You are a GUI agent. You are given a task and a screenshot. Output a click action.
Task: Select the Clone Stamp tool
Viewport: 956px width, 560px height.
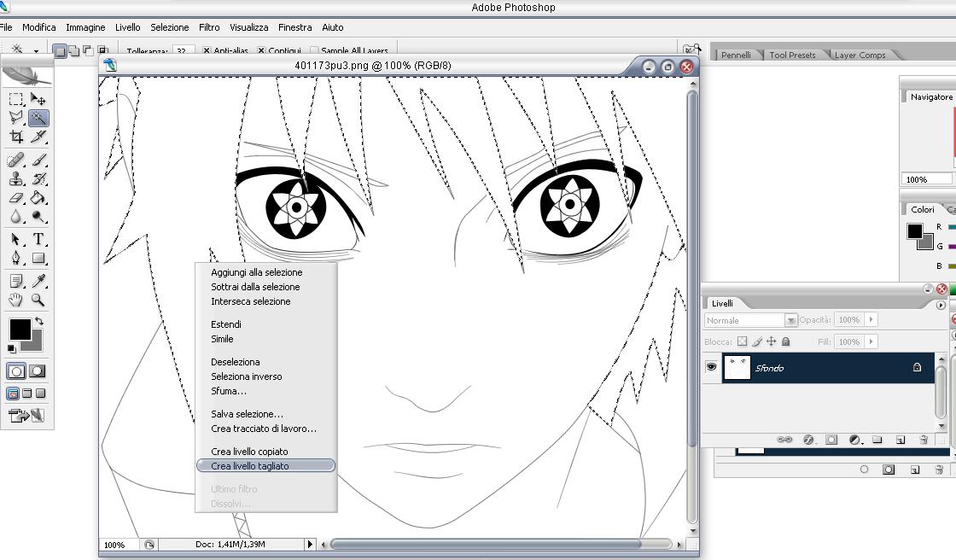[x=16, y=179]
